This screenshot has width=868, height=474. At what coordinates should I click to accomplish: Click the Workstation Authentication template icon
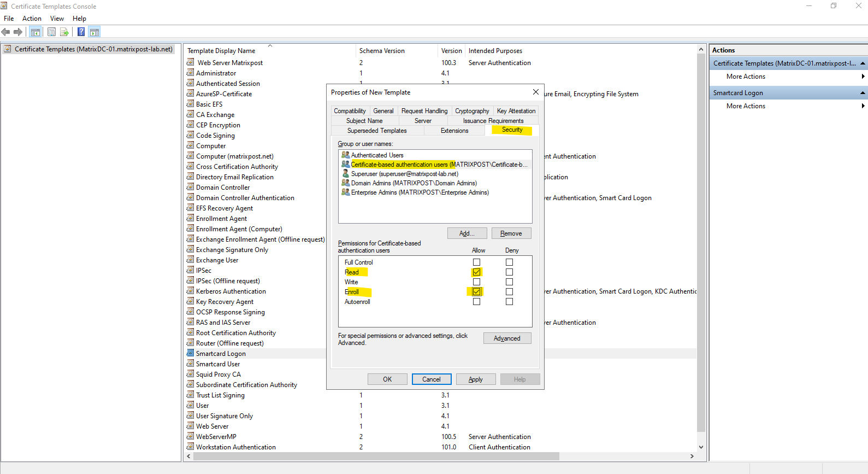pyautogui.click(x=190, y=447)
